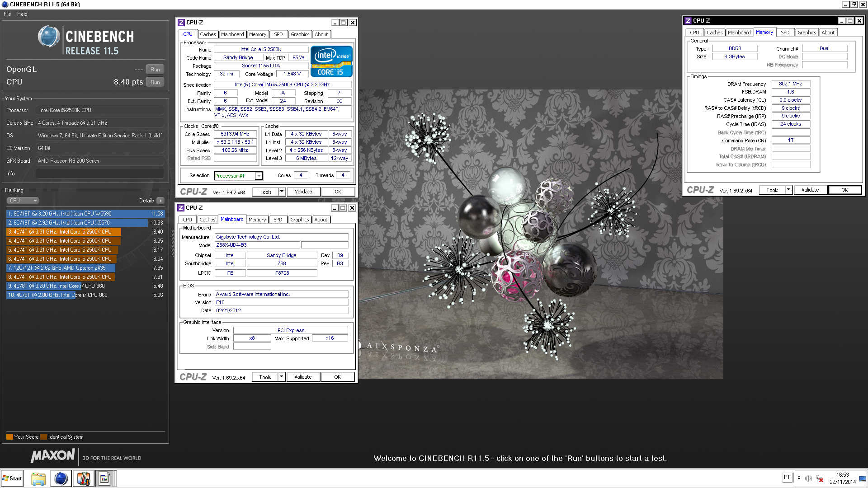868x488 pixels.
Task: Switch to Graphics tab in top CPU-Z window
Action: pos(300,34)
